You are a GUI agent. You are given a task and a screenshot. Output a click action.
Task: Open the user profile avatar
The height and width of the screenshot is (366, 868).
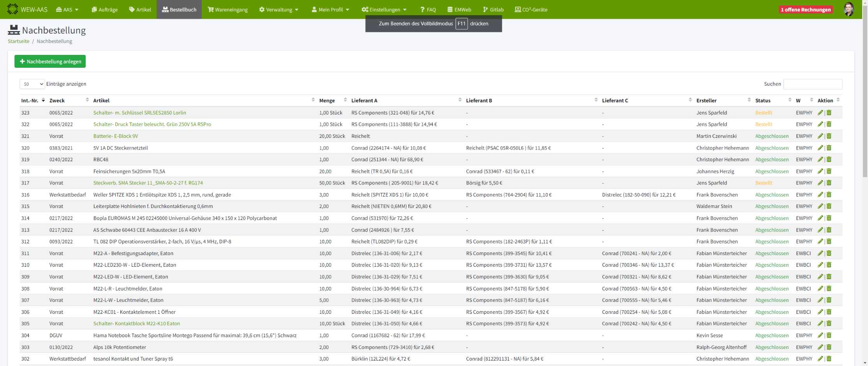point(849,9)
